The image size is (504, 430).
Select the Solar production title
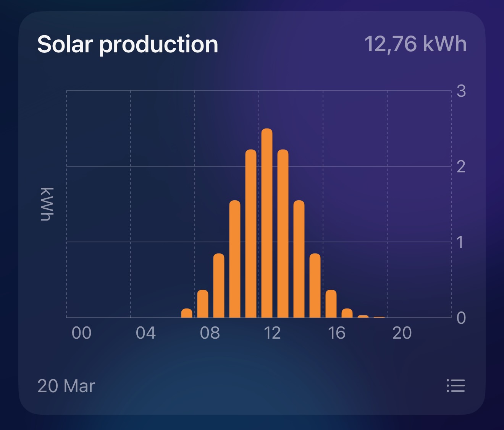coord(128,44)
